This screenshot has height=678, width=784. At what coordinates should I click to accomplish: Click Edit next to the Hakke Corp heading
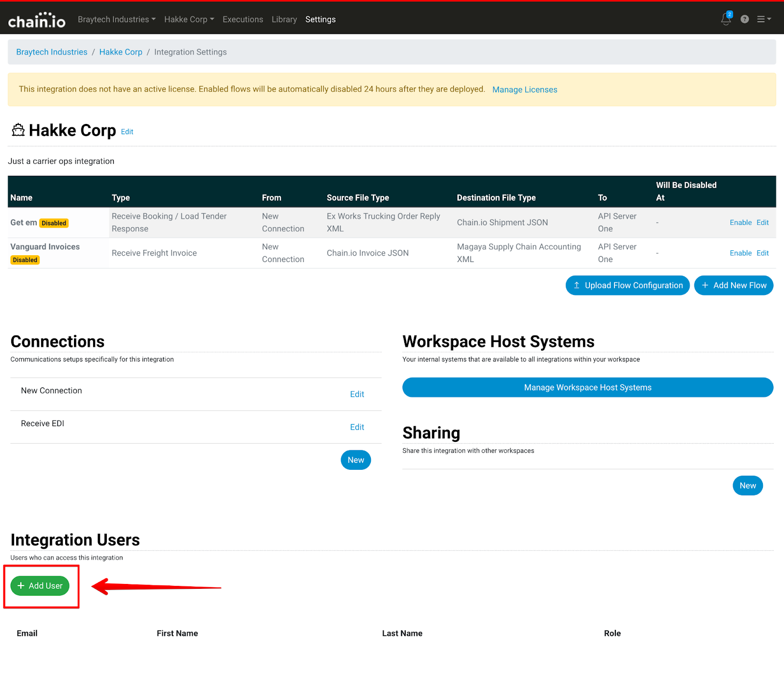point(127,132)
